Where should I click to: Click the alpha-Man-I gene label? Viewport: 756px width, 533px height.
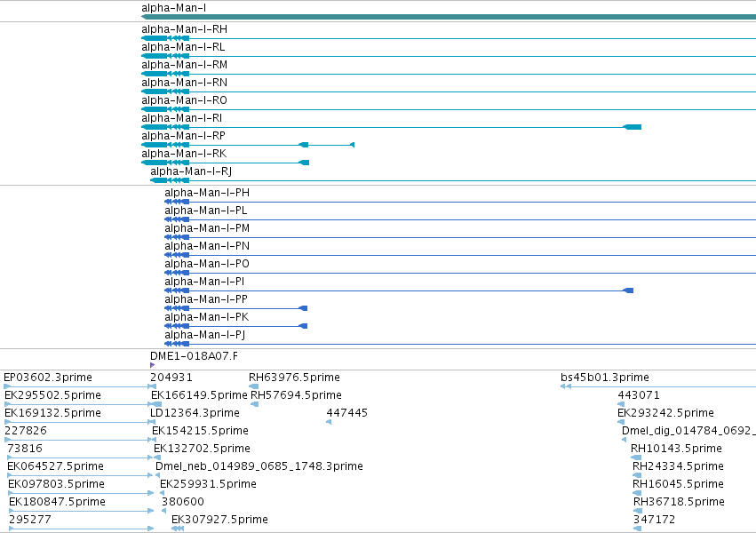[173, 8]
